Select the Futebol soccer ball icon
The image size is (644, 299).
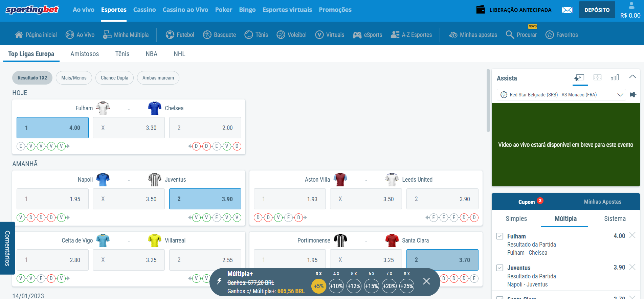[x=170, y=35]
